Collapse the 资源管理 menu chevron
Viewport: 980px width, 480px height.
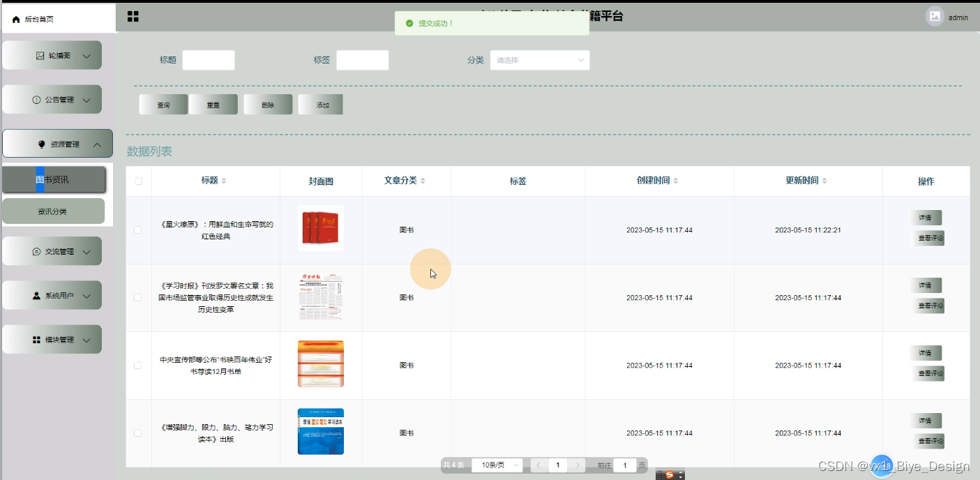click(97, 144)
